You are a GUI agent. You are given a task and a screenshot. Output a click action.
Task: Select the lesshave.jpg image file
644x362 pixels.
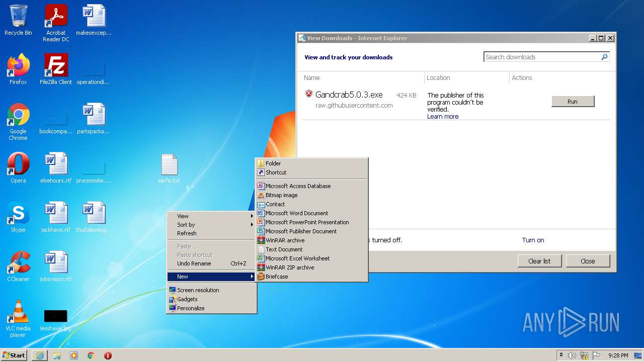pyautogui.click(x=56, y=320)
